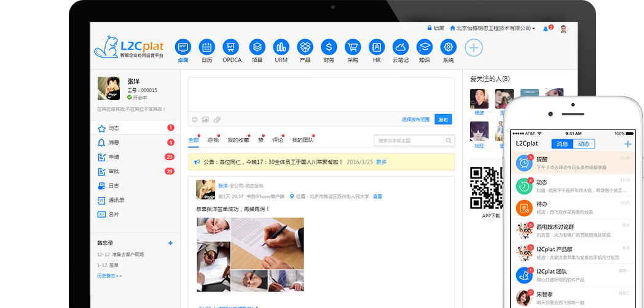Click the add module plus circle
The height and width of the screenshot is (308, 644).
tap(474, 48)
